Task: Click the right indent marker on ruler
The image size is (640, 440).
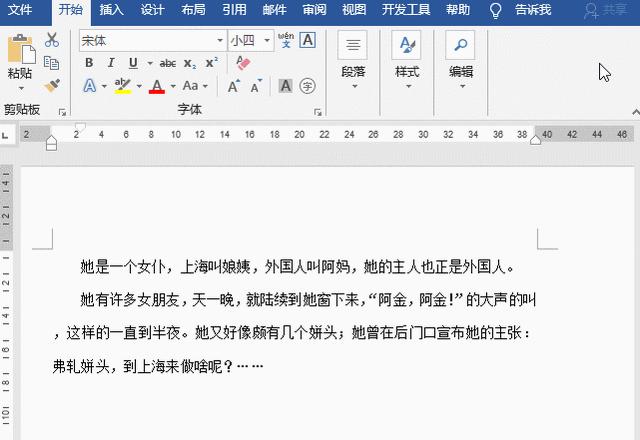Action: click(x=536, y=140)
